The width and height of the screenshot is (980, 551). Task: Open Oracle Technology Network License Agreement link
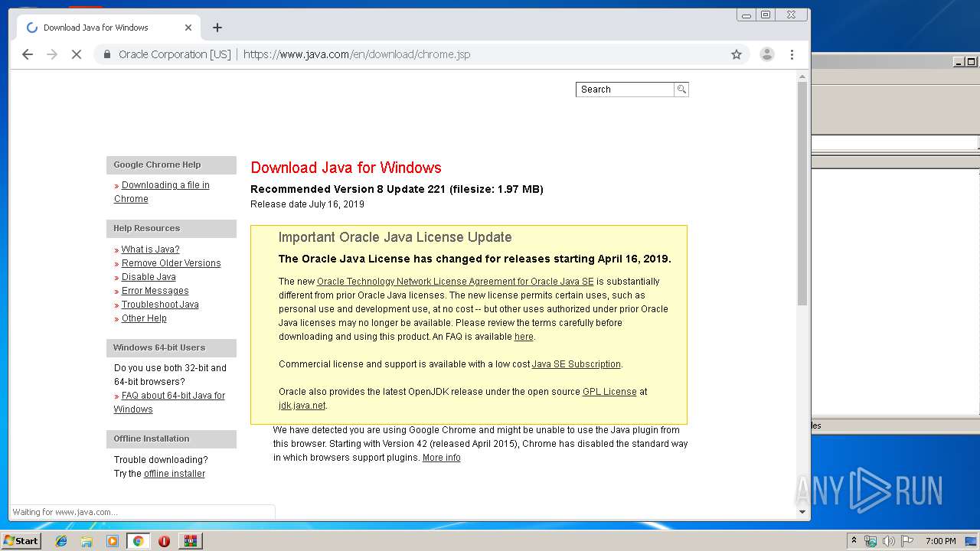pyautogui.click(x=455, y=282)
